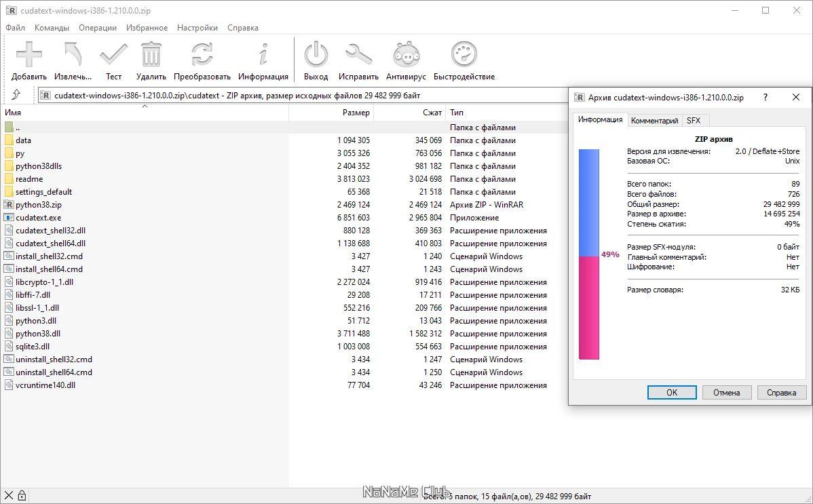The height and width of the screenshot is (504, 813).
Task: Select the py folder name
Action: coord(20,153)
